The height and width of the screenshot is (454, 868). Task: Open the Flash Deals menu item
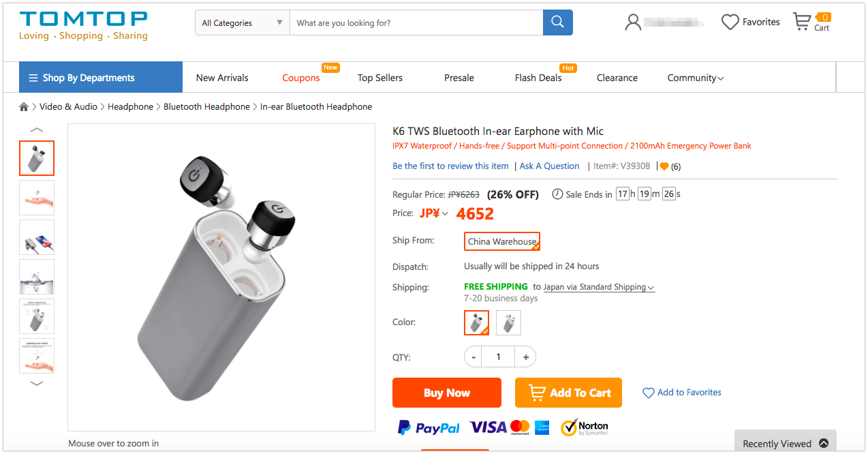(x=538, y=78)
